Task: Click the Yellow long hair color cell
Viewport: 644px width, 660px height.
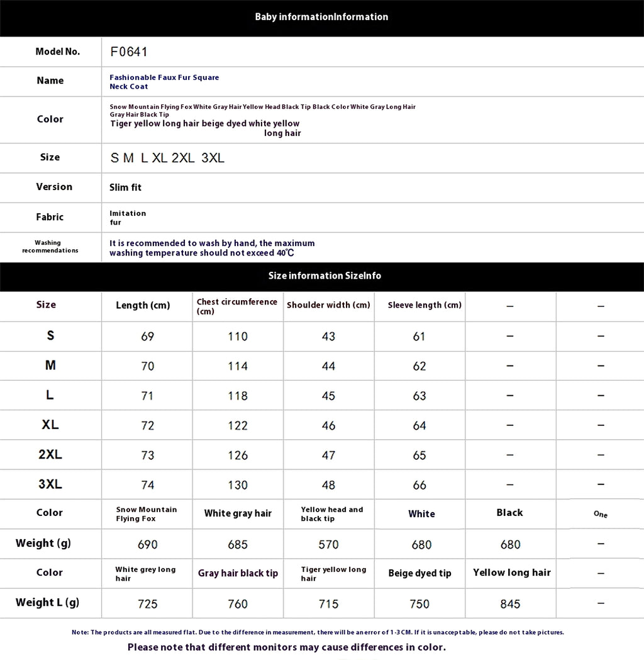Action: tap(511, 573)
